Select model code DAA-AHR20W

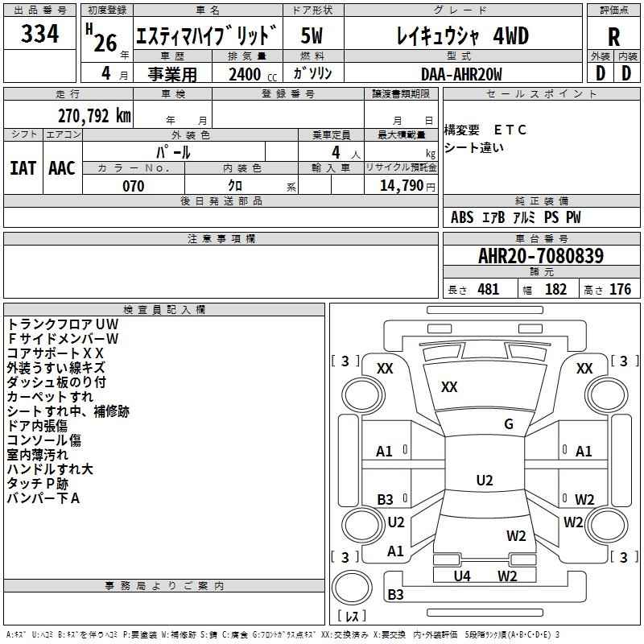pos(461,74)
